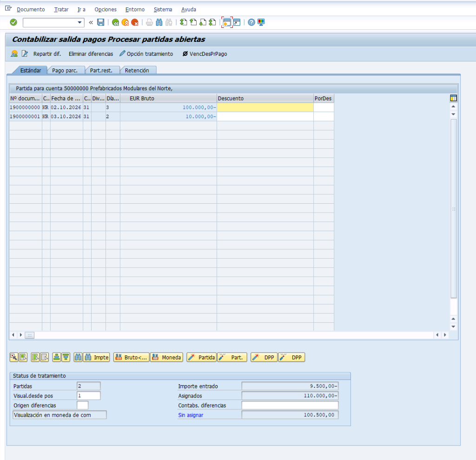Click the Visual.desde pos input field

(x=88, y=396)
